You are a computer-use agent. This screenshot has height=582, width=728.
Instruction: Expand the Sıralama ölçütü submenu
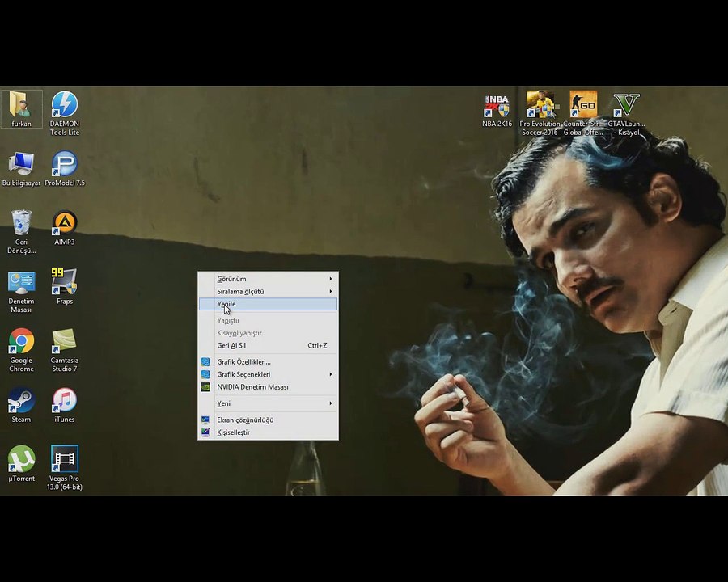[268, 291]
